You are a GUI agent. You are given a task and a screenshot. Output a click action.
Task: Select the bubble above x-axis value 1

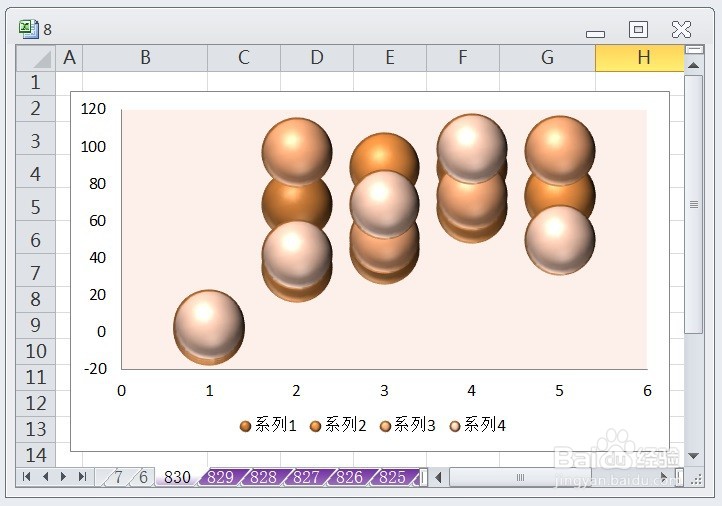(209, 325)
